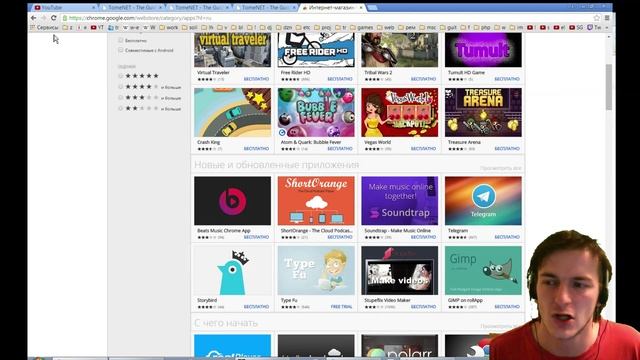Click the Storybird bird tile

[232, 270]
